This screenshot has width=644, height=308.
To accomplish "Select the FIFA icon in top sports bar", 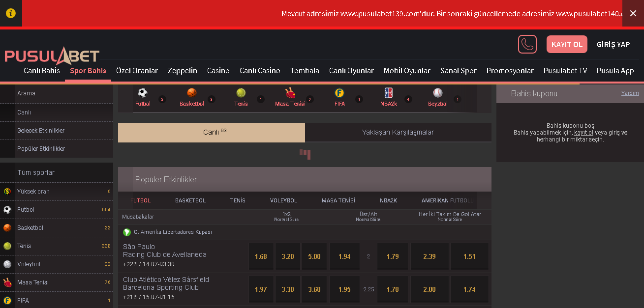I will click(339, 92).
